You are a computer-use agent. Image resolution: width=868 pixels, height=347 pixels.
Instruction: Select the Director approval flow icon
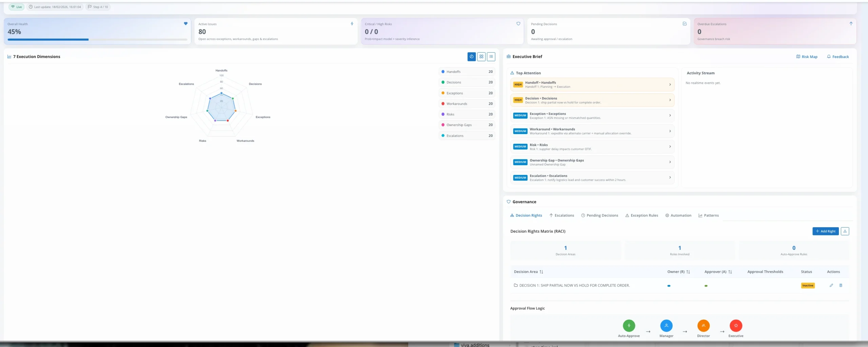click(x=703, y=326)
